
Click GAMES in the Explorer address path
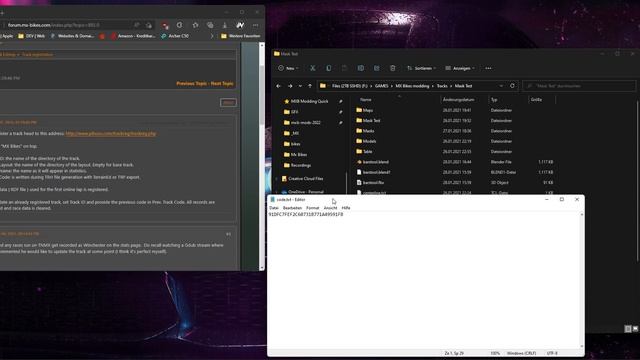click(382, 86)
